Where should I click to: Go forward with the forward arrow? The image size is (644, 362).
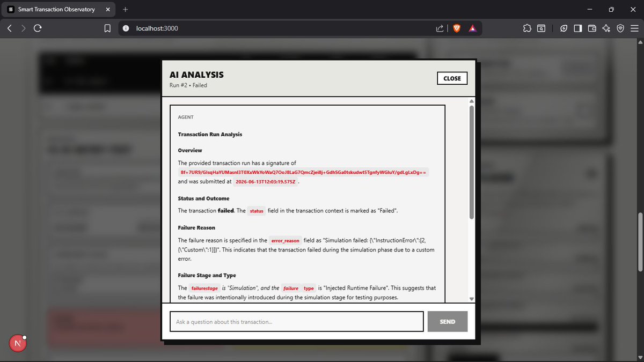pyautogui.click(x=23, y=28)
